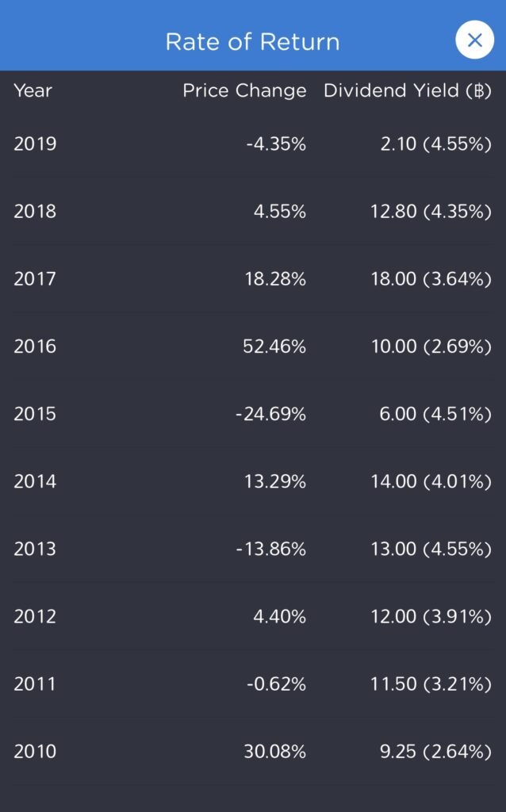Tap the 2017 price change 18.28%

click(x=275, y=279)
